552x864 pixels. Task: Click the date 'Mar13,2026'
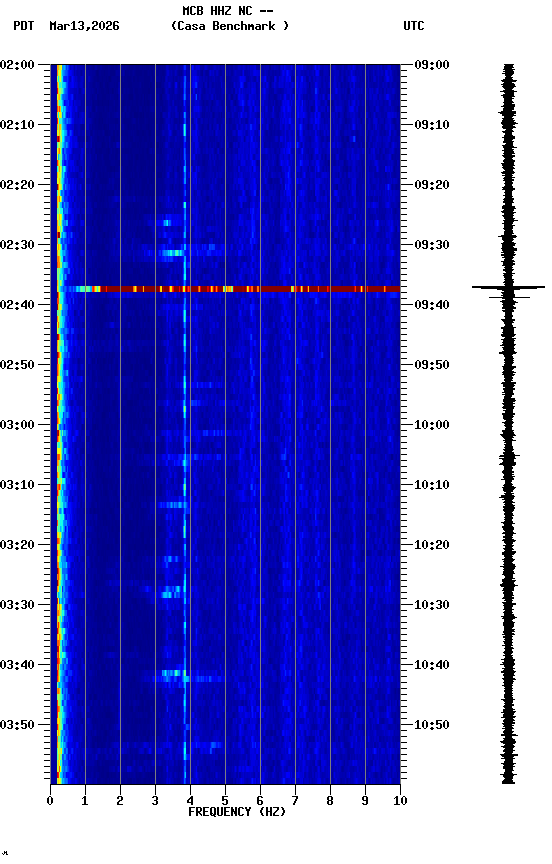pos(84,26)
